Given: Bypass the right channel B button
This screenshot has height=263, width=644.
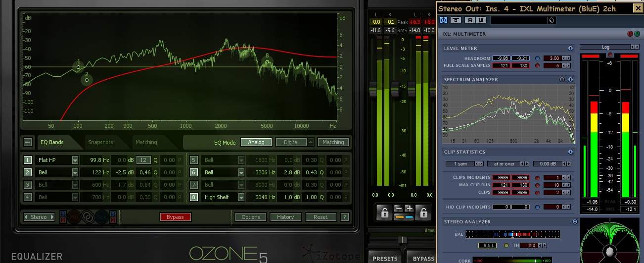Looking at the screenshot, I should click(113, 220).
